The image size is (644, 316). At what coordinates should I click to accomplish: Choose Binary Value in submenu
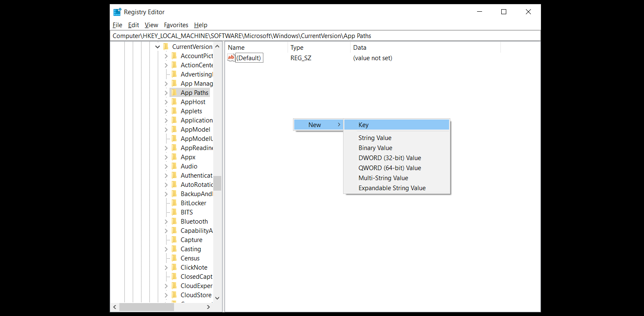[x=397, y=148]
